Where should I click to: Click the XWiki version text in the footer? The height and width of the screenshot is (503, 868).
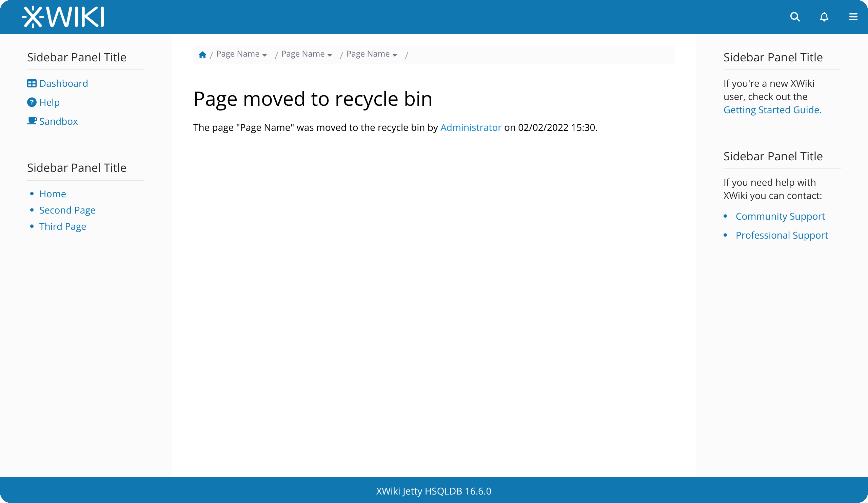coord(434,491)
